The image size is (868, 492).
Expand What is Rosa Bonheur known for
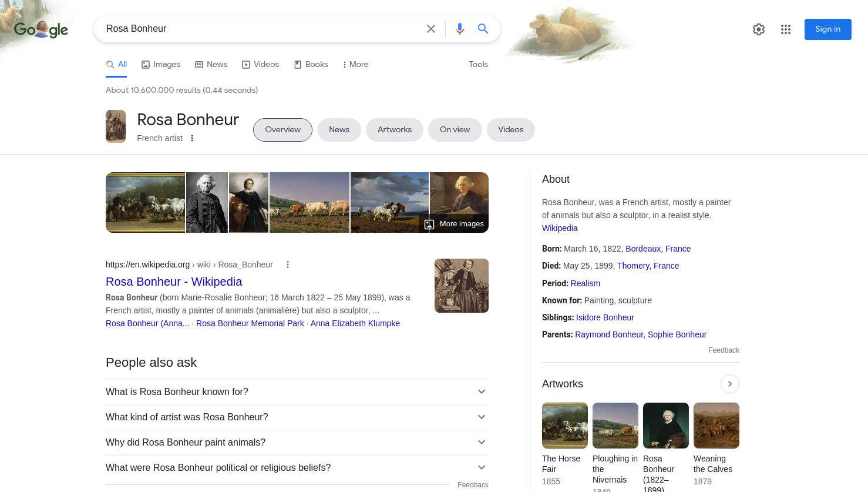(297, 392)
